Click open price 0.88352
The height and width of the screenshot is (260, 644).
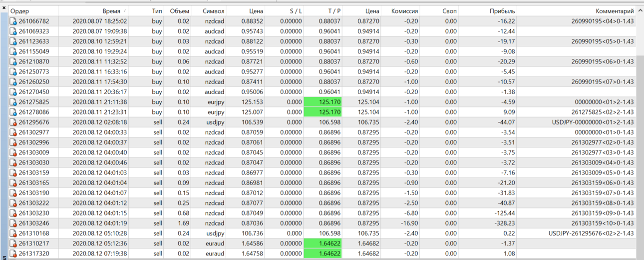click(252, 21)
